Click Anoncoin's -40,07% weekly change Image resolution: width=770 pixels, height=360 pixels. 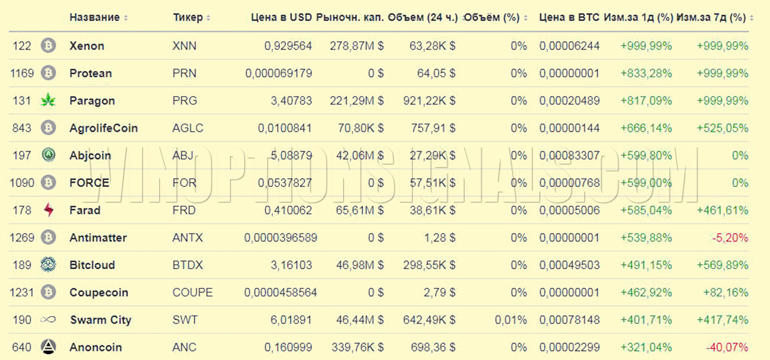[x=727, y=348]
